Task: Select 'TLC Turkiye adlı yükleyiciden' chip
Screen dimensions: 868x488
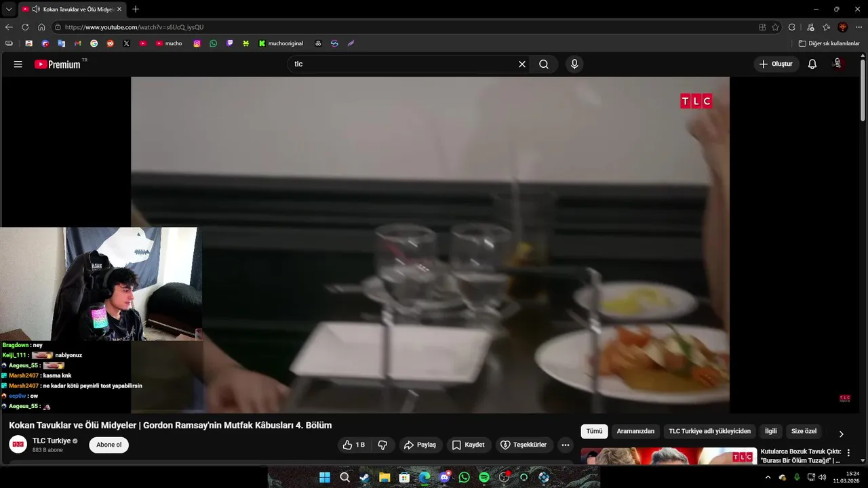Action: pyautogui.click(x=710, y=432)
